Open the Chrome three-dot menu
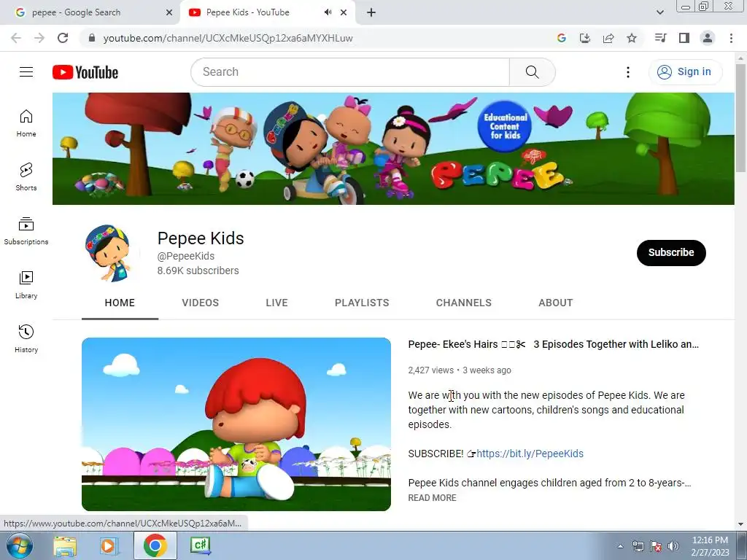 [731, 38]
